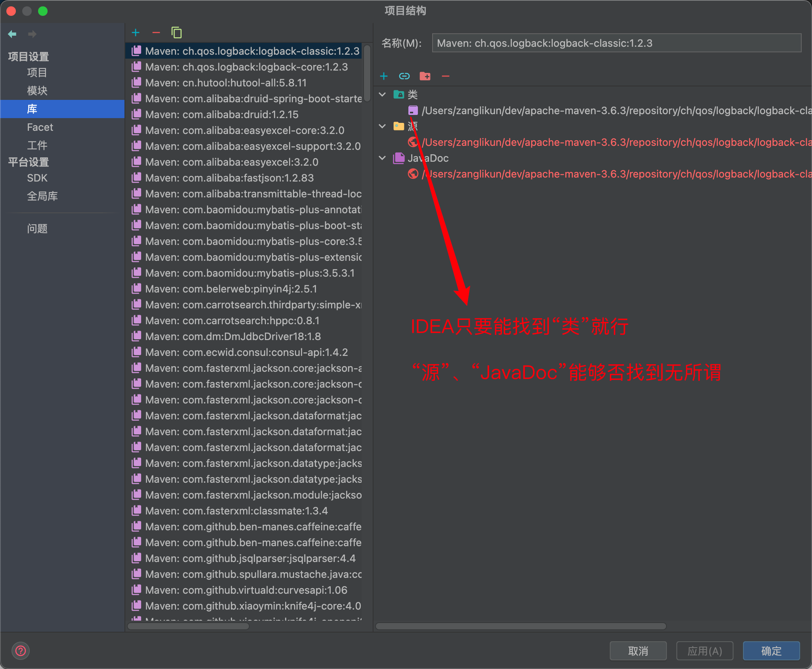Click the back navigation arrow

[x=12, y=34]
